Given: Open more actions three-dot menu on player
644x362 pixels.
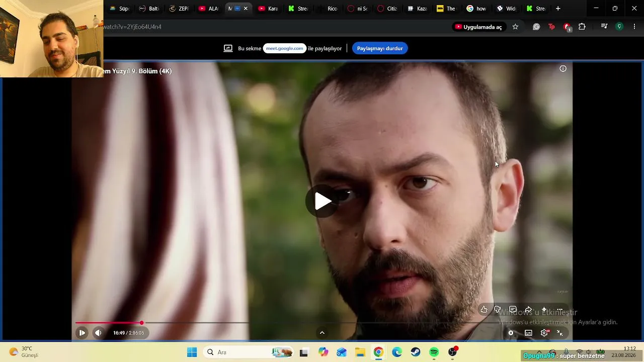Looking at the screenshot, I should [559, 310].
